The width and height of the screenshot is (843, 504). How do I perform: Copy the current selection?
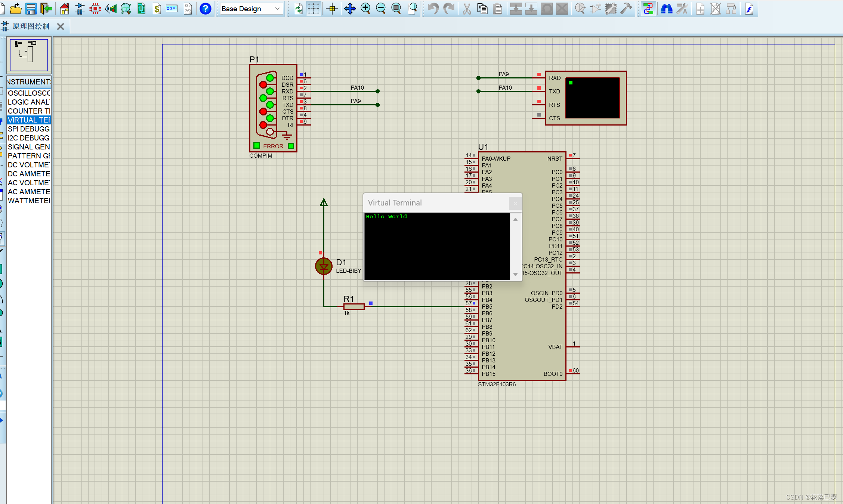[482, 8]
